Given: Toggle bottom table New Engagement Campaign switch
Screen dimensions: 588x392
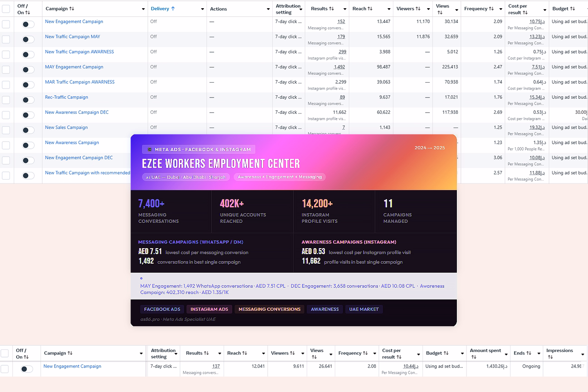Looking at the screenshot, I should click(27, 369).
